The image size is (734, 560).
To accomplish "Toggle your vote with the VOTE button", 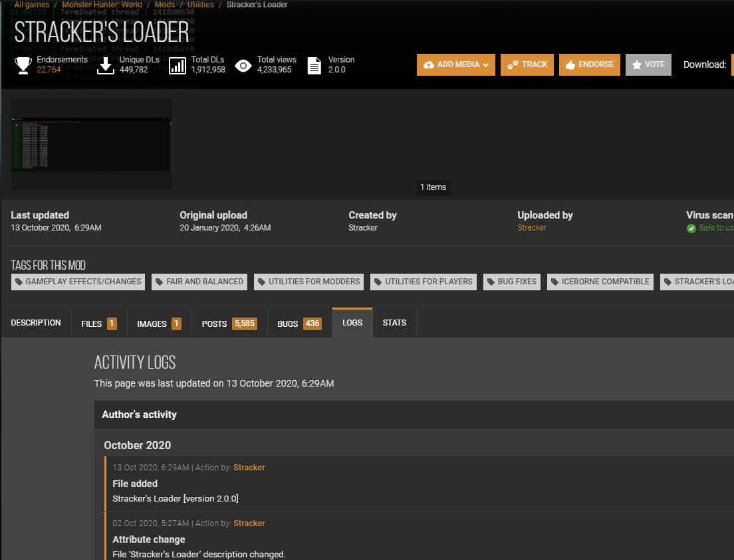I will click(x=648, y=64).
